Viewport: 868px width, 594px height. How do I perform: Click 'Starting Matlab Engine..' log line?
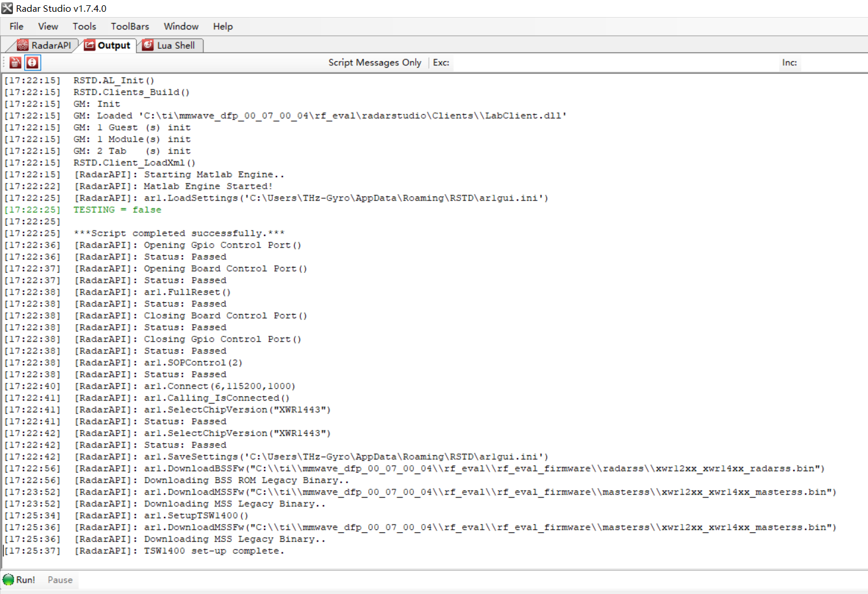coord(214,175)
